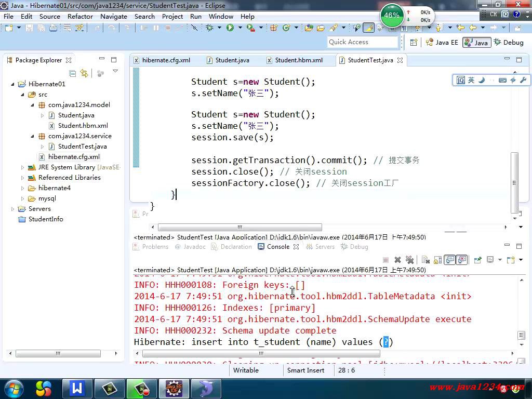Collapse the com.java1234.model package

coord(32,105)
